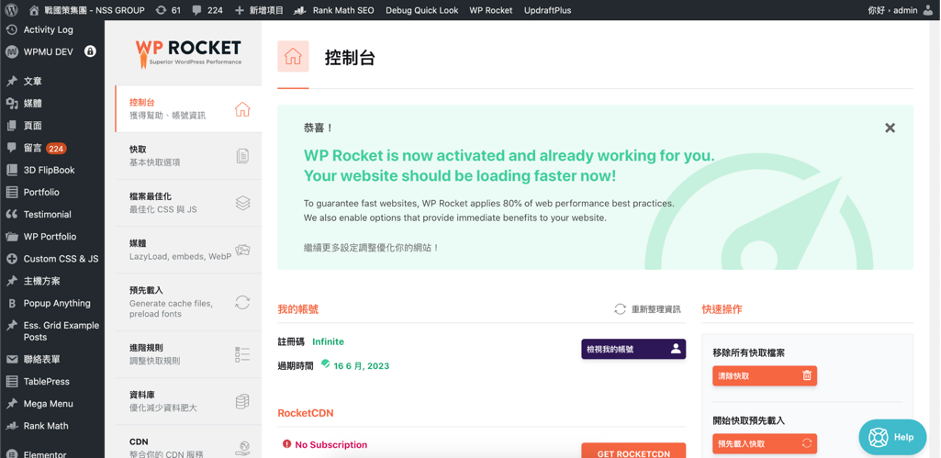Screen dimensions: 941x458
Task: Select the 媒體 LazyLoad tab in WP Rocket
Action: point(188,250)
